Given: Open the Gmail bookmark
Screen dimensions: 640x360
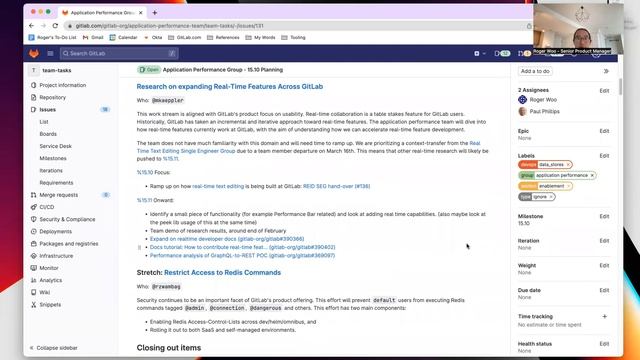Looking at the screenshot, I should [93, 37].
